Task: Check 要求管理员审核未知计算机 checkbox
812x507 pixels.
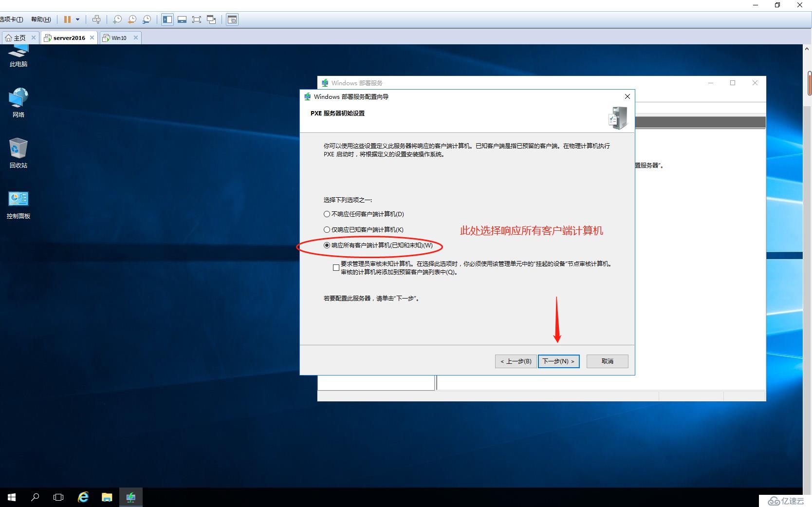Action: click(336, 267)
